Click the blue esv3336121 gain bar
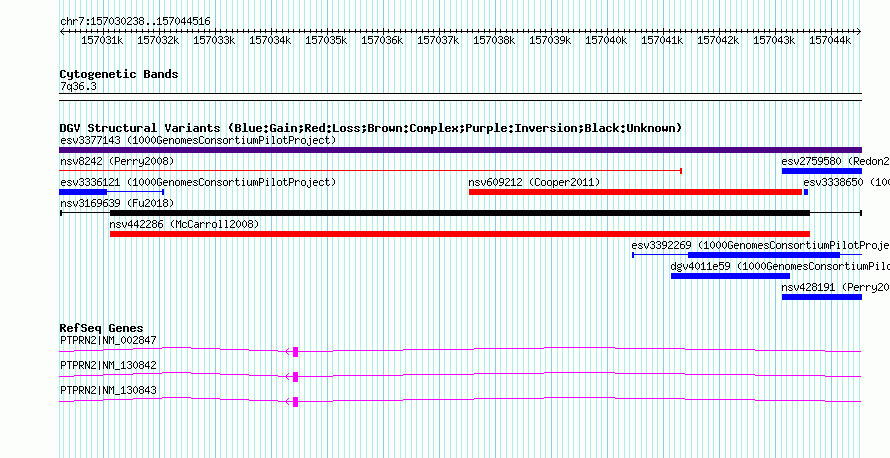 (83, 192)
